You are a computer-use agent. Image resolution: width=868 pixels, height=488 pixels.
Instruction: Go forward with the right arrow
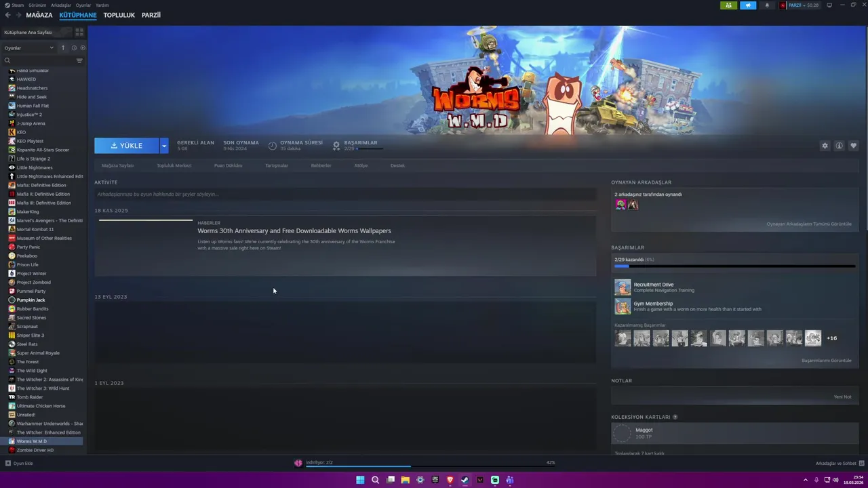tap(18, 15)
